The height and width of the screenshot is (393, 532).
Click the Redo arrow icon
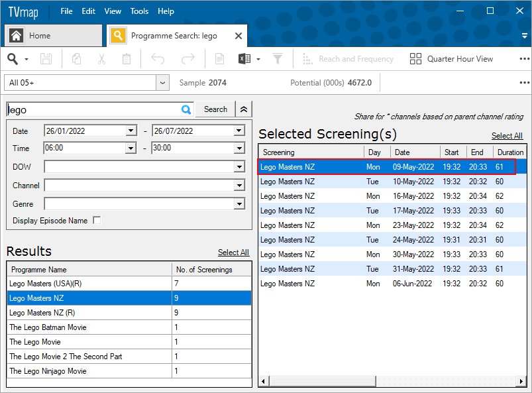(x=187, y=59)
